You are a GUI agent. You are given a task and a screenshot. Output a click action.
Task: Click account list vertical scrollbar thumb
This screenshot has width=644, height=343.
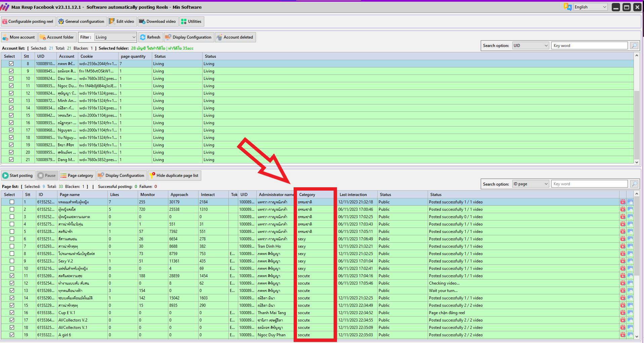[637, 125]
